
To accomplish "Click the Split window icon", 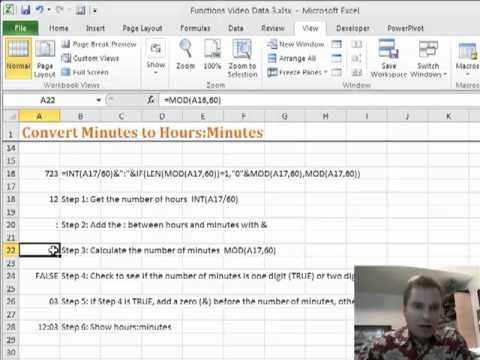I will tap(337, 44).
